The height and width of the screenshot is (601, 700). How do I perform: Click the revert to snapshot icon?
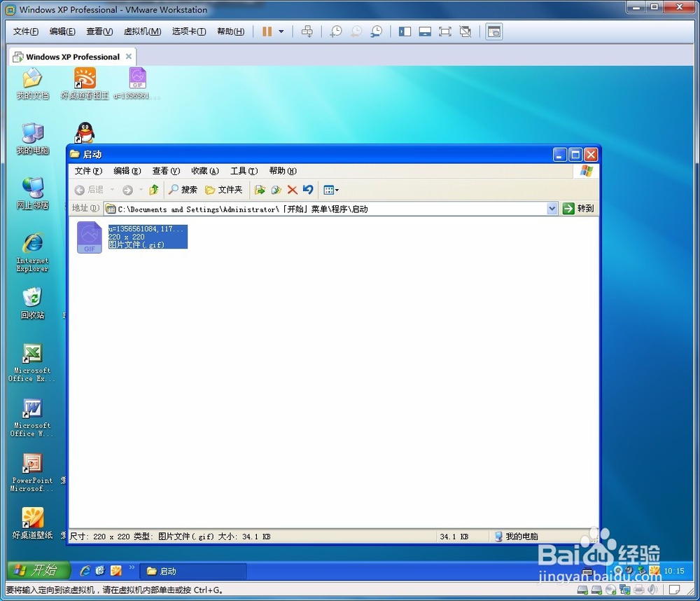(x=356, y=32)
